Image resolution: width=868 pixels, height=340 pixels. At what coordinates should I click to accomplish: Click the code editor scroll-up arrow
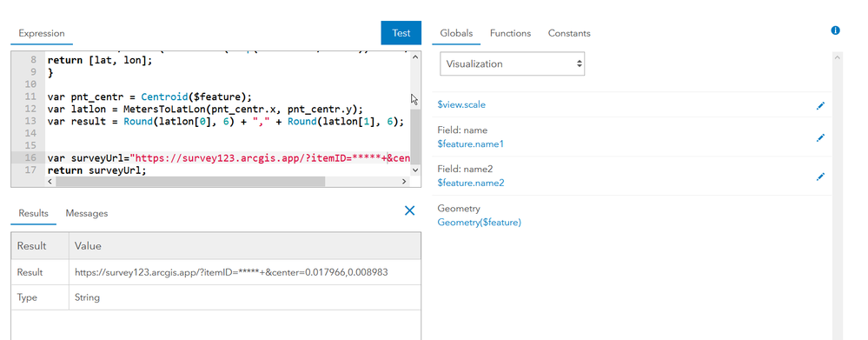tap(416, 57)
